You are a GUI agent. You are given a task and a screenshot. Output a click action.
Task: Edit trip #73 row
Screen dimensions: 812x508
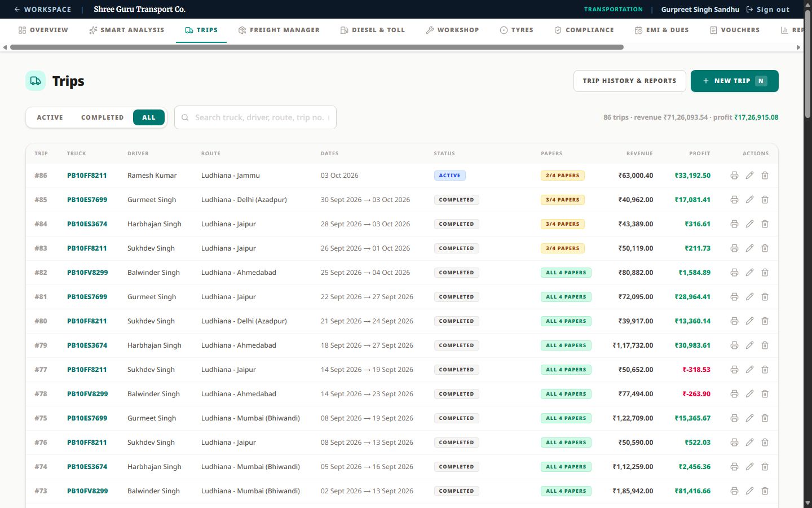(749, 491)
